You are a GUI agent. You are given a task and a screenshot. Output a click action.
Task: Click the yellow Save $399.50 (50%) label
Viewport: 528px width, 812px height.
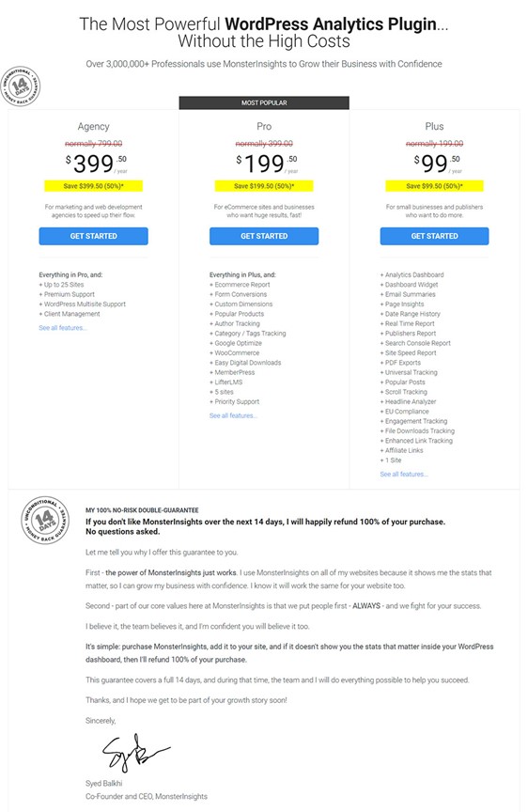(x=93, y=186)
